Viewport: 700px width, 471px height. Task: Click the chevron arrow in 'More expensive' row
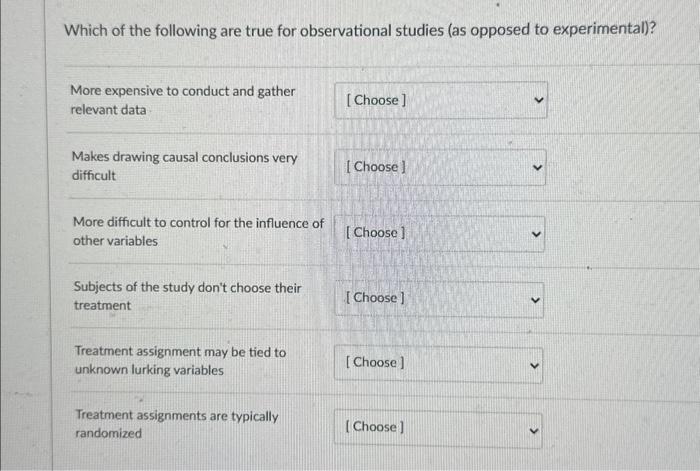(x=539, y=100)
